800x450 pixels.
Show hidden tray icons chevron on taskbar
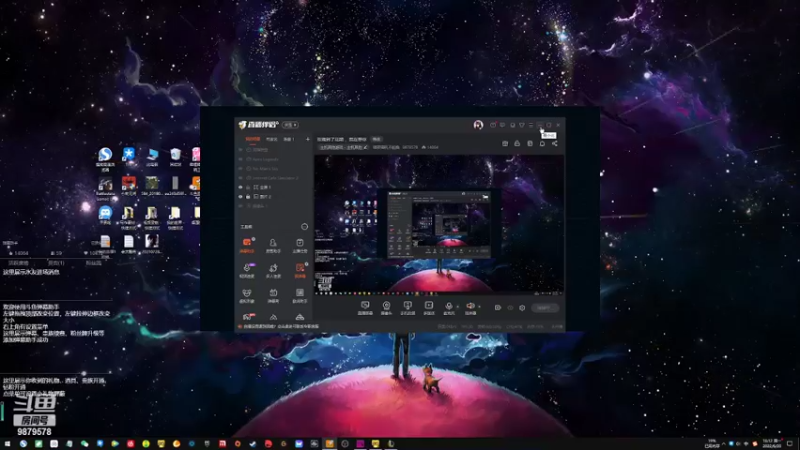pyautogui.click(x=723, y=444)
